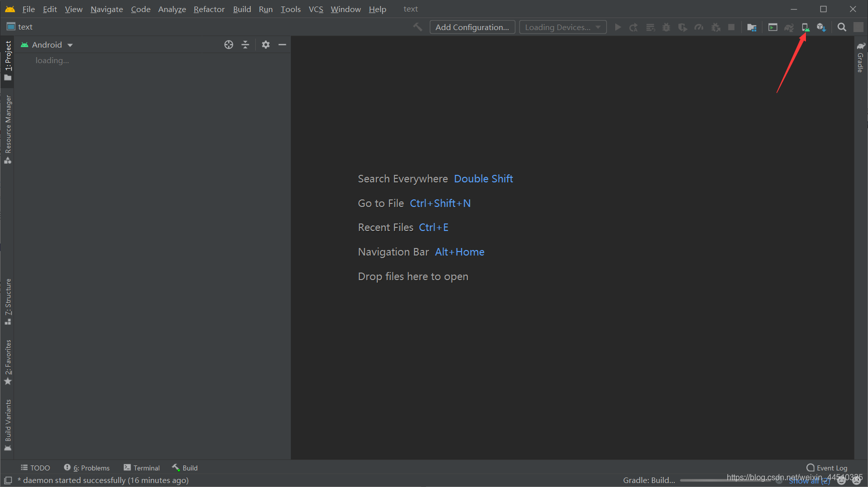868x487 pixels.
Task: Open the Analyze menu
Action: tap(172, 9)
